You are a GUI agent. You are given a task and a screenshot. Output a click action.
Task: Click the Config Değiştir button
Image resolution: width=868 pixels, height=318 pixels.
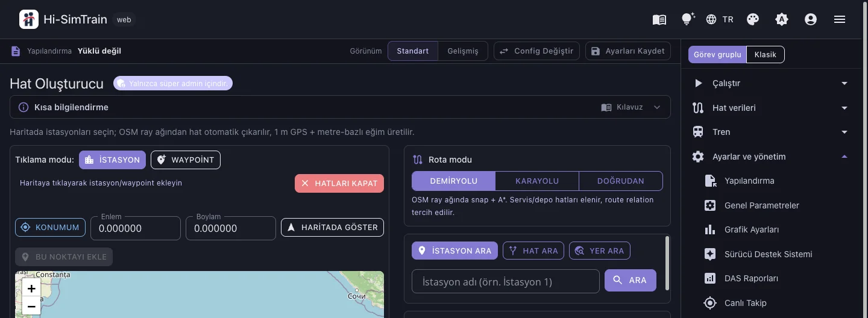(x=537, y=51)
